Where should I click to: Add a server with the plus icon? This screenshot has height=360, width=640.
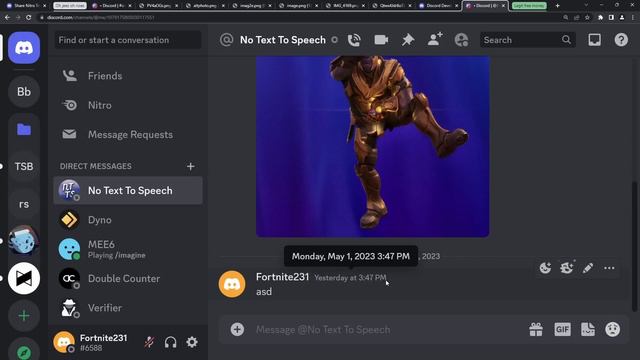pyautogui.click(x=24, y=316)
